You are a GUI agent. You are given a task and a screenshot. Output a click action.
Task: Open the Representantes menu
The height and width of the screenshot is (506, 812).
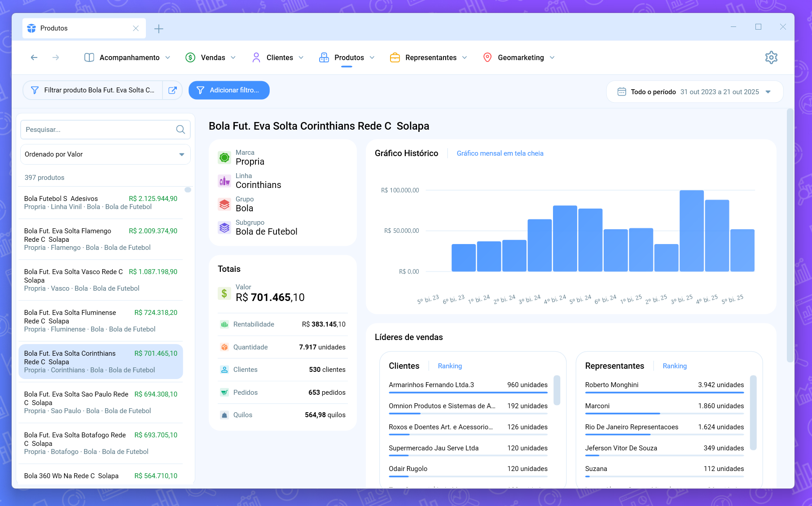pyautogui.click(x=429, y=57)
